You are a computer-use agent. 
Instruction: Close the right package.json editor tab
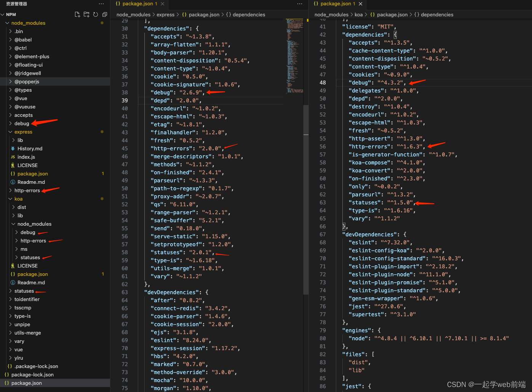(x=361, y=4)
